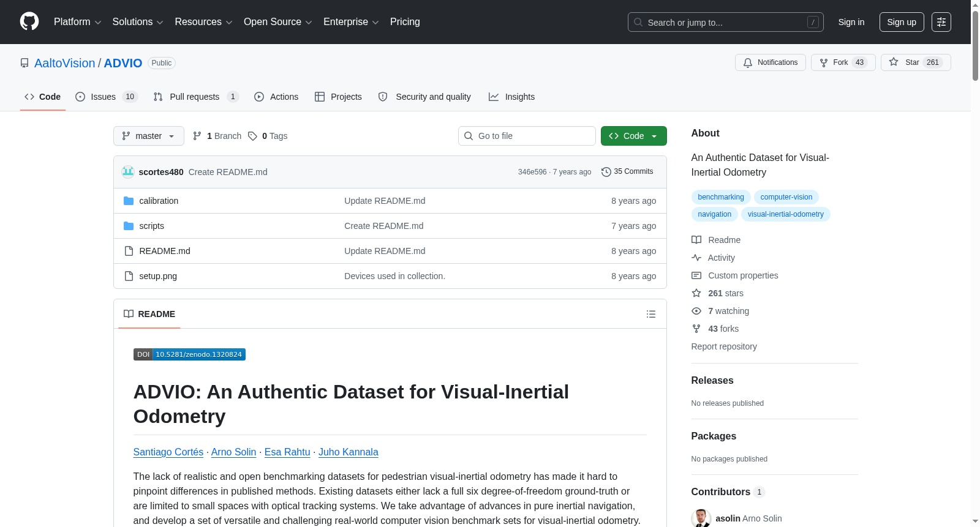Expand the Open Source menu
The width and height of the screenshot is (980, 527).
[x=278, y=22]
